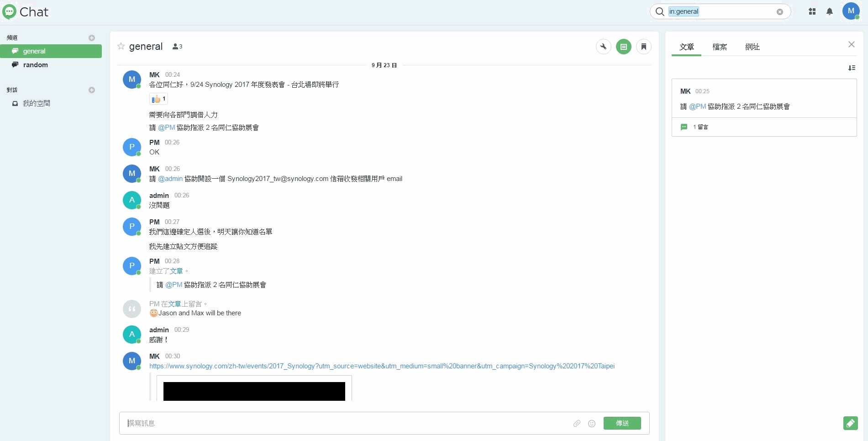
Task: Show channel member list
Action: click(x=177, y=47)
